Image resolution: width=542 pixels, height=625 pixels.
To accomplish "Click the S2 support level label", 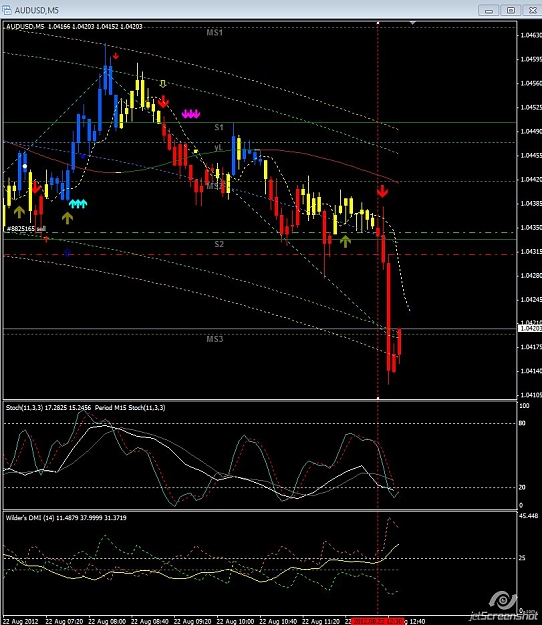I will [x=219, y=244].
